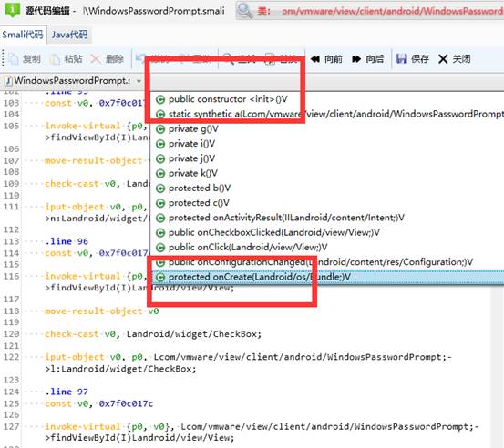
Task: Select method private k()V
Action: point(193,173)
